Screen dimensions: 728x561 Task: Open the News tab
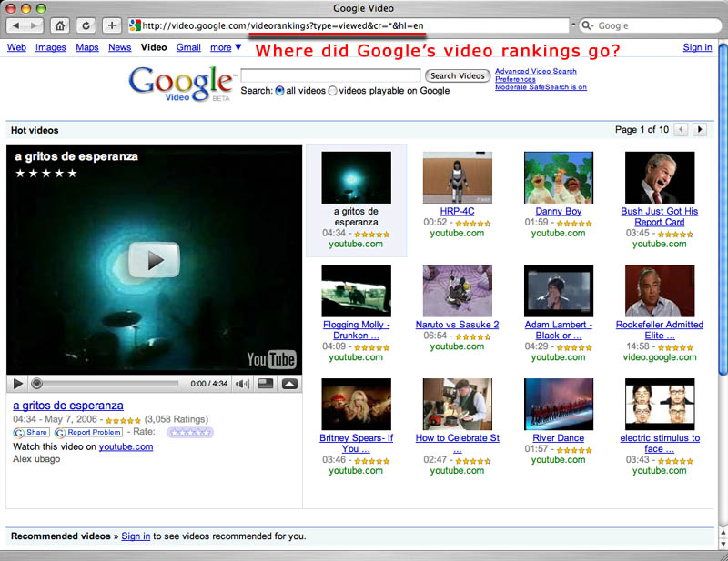(x=120, y=47)
